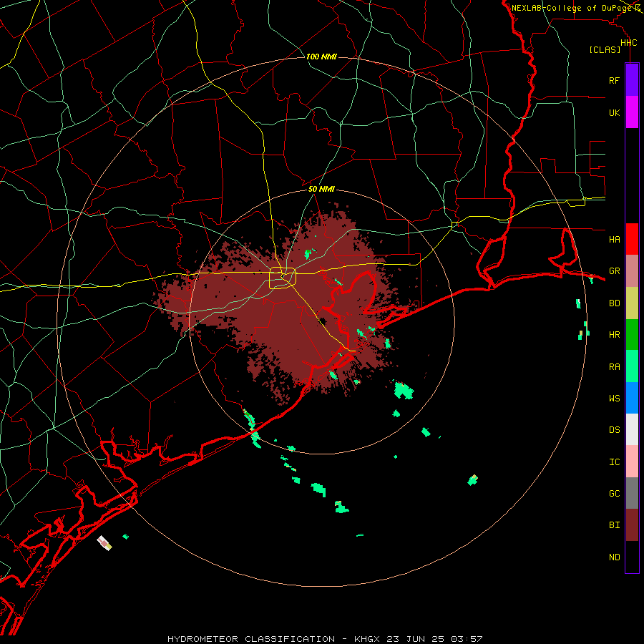
Task: Click the DS white legend swatch
Action: tap(632, 429)
